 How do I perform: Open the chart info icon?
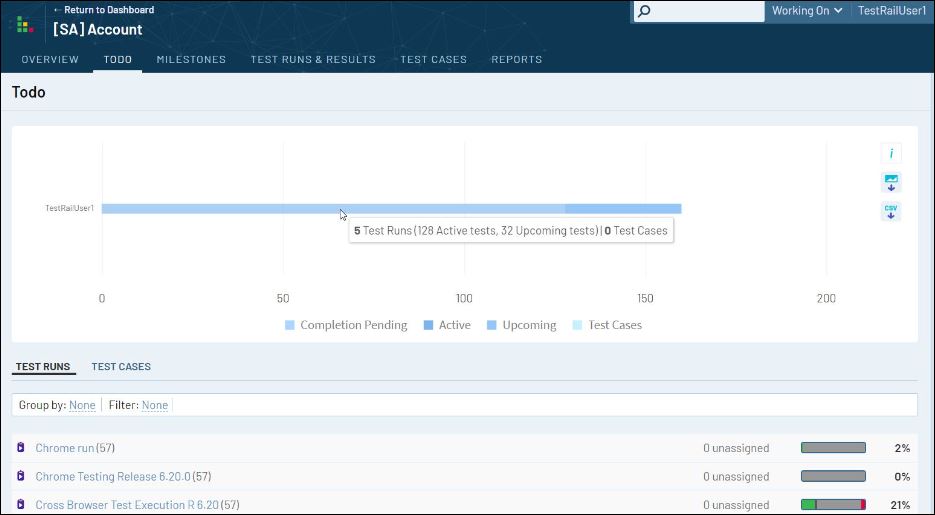coord(890,154)
